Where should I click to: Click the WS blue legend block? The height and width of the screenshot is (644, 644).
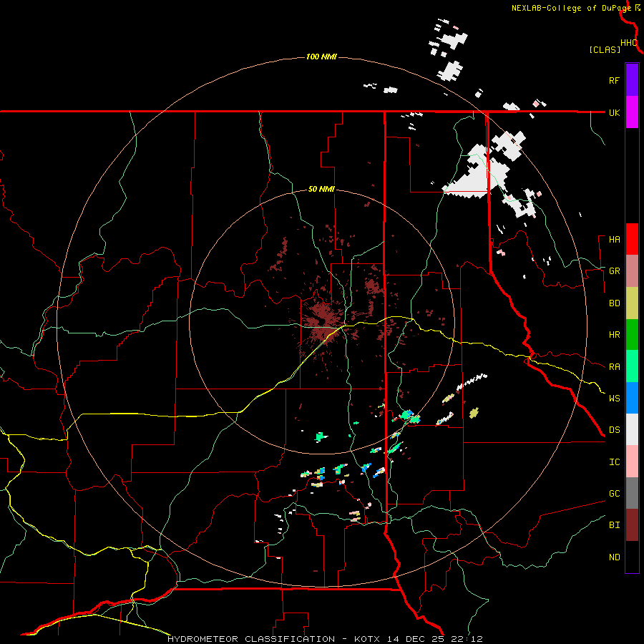(632, 398)
